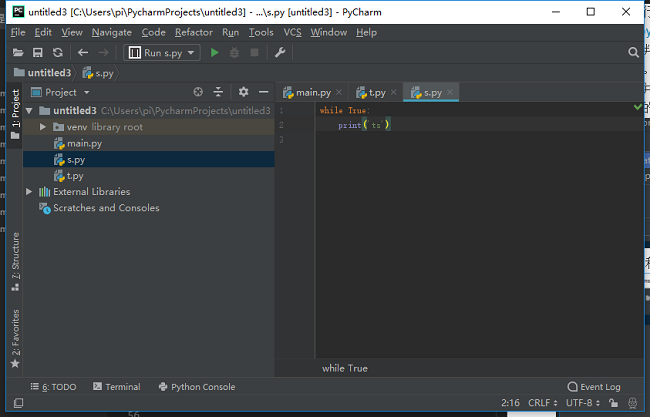Toggle tool window buttons at bottom-left corner

click(18, 402)
